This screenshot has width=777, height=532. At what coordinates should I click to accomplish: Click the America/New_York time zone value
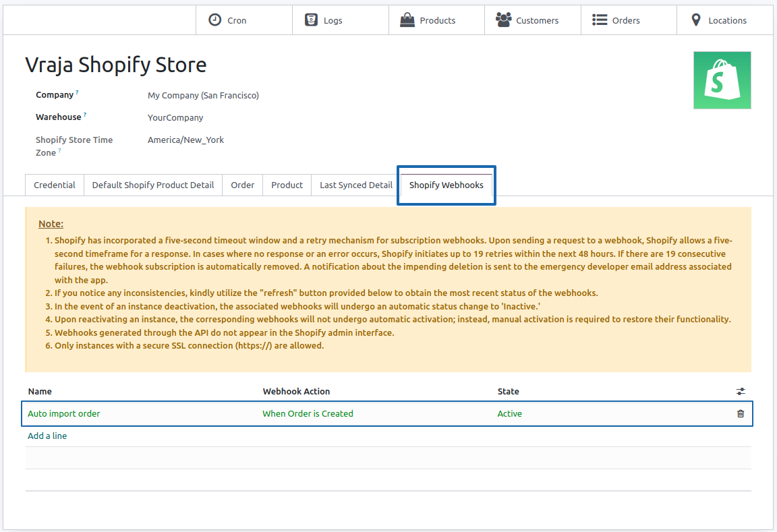[x=186, y=140]
